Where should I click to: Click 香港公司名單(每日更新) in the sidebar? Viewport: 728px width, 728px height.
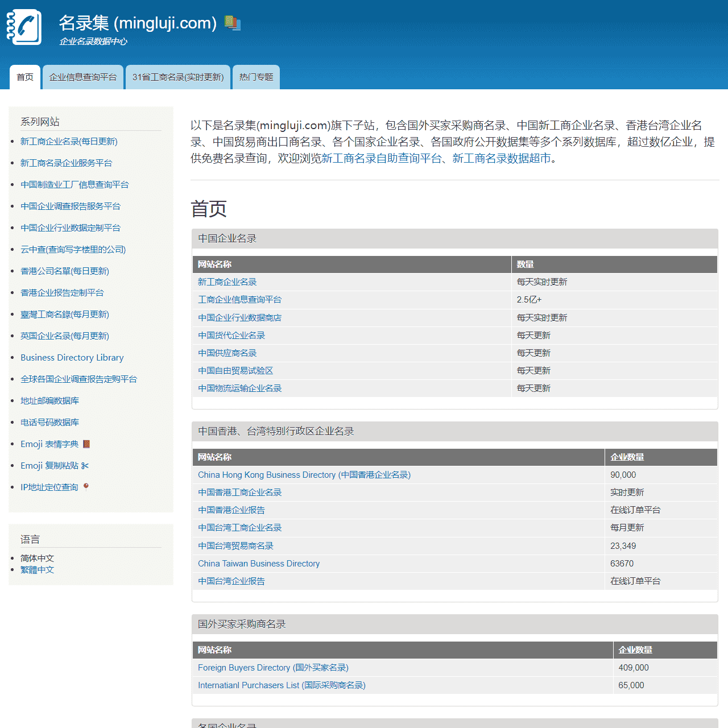click(64, 271)
